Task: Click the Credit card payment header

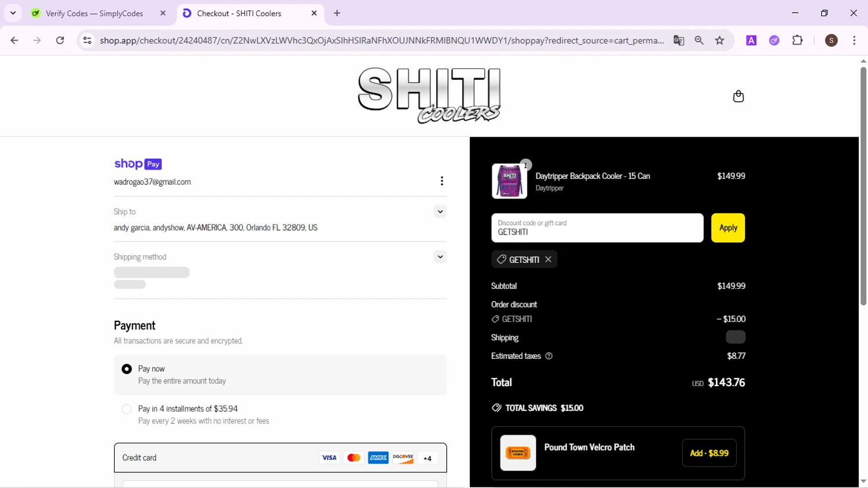Action: pyautogui.click(x=280, y=458)
